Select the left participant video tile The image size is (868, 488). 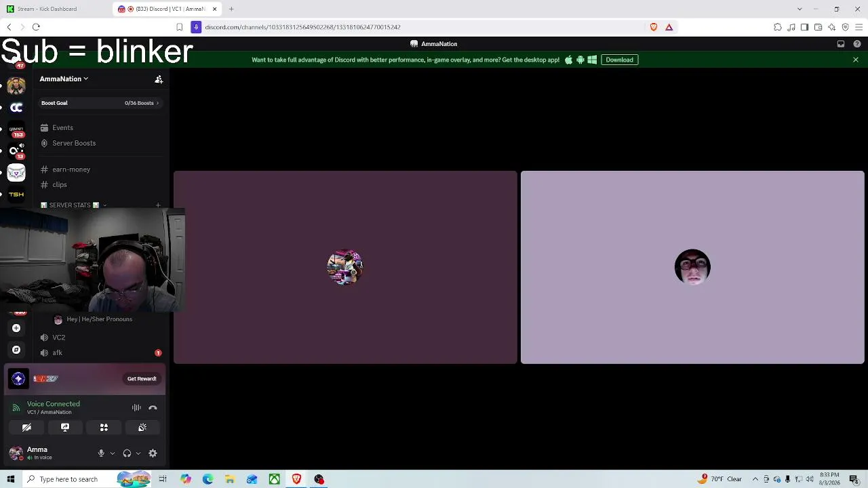[x=345, y=267]
